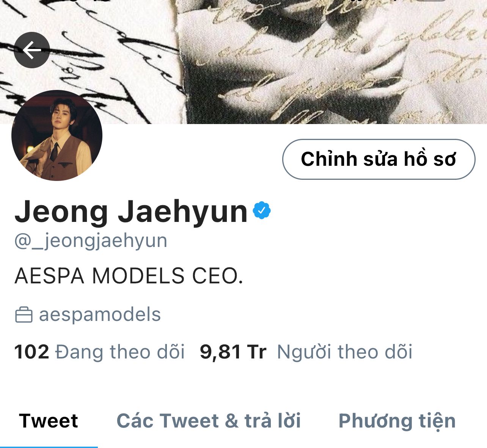Open the round profile avatar photo

click(x=57, y=135)
